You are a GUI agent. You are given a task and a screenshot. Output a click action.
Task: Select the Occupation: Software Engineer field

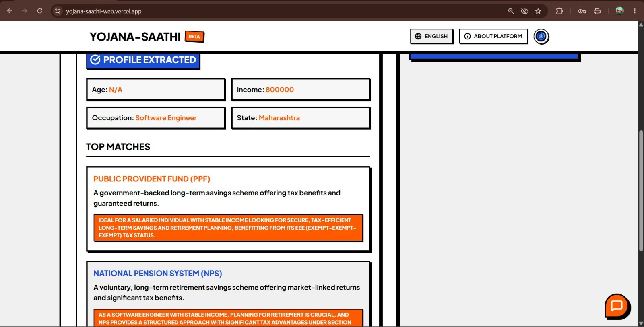point(156,117)
